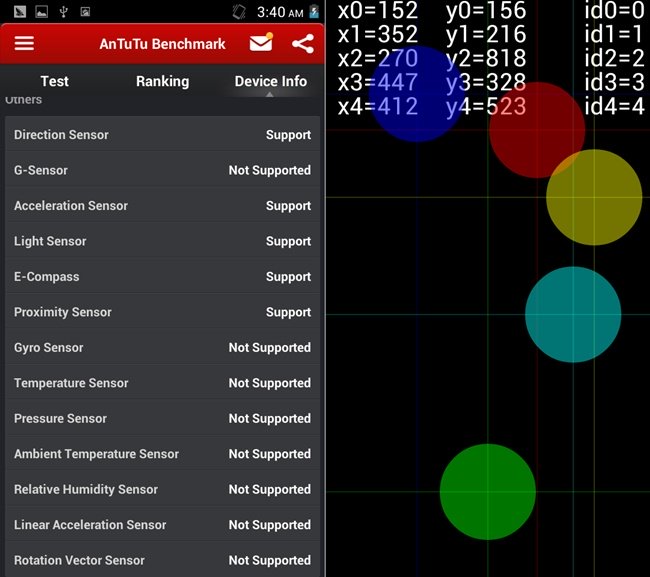650x577 pixels.
Task: Tap the cyan touch point circle
Action: point(573,314)
